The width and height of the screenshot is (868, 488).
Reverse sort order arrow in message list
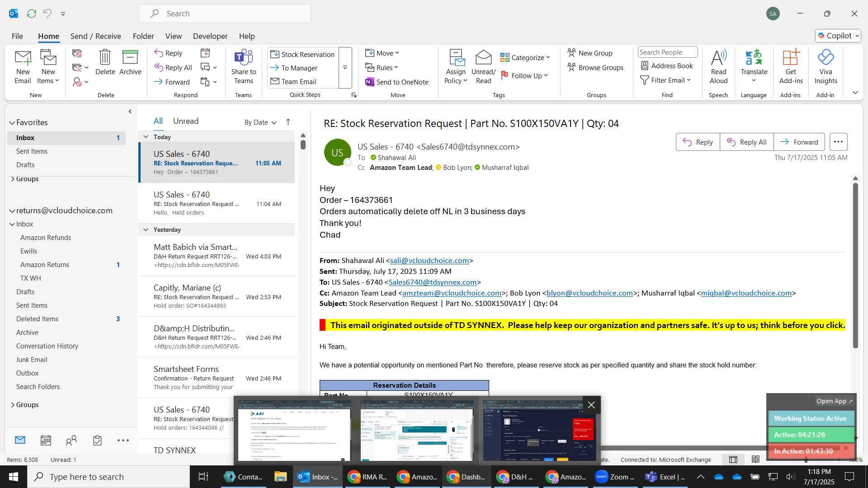point(288,122)
